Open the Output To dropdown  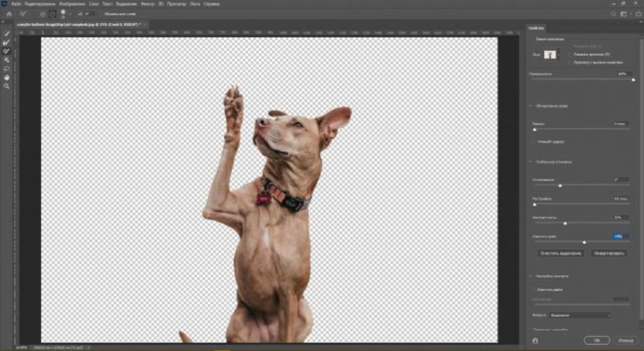[x=579, y=315]
